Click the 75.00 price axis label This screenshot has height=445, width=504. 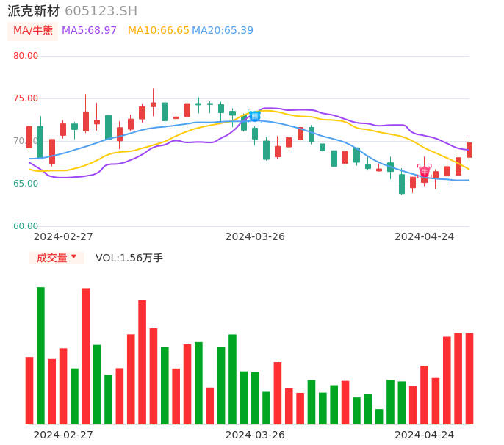(26, 98)
